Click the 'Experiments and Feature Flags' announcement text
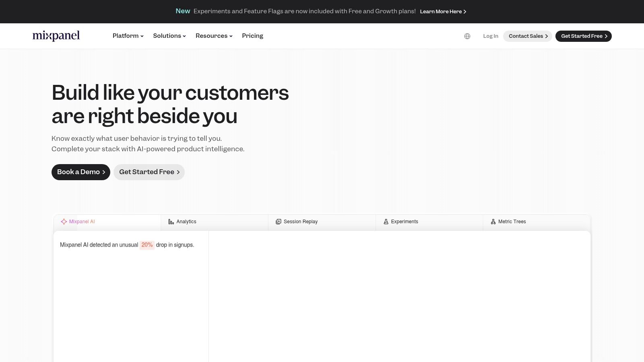Screen dimensions: 644x362 tap(305, 11)
